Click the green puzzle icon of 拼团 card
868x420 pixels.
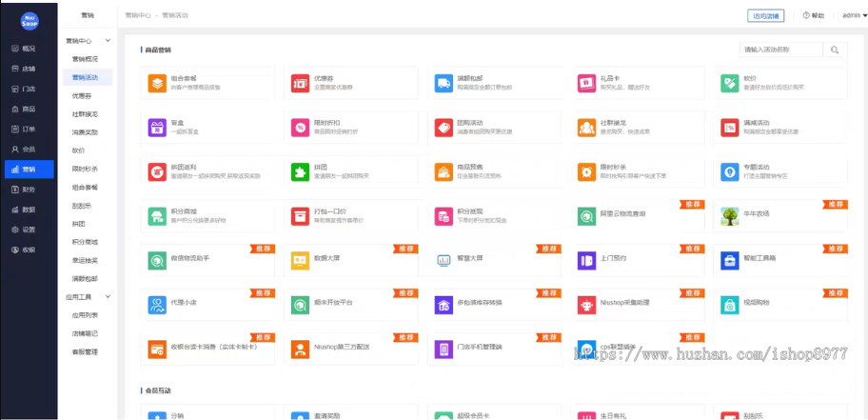tap(300, 171)
